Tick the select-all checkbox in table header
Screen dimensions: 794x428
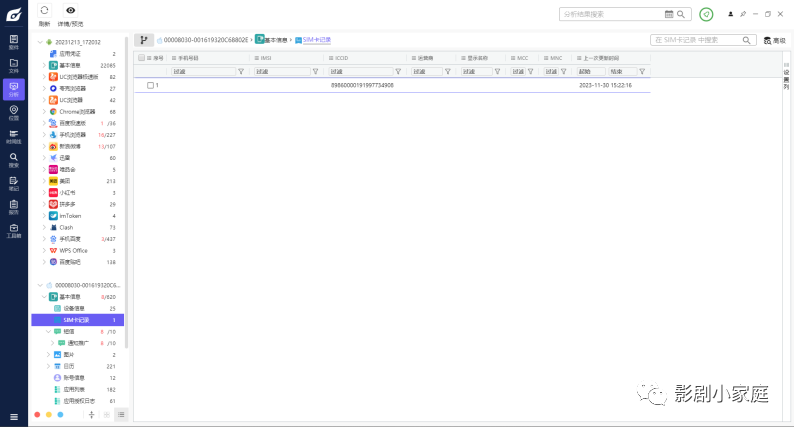click(142, 58)
